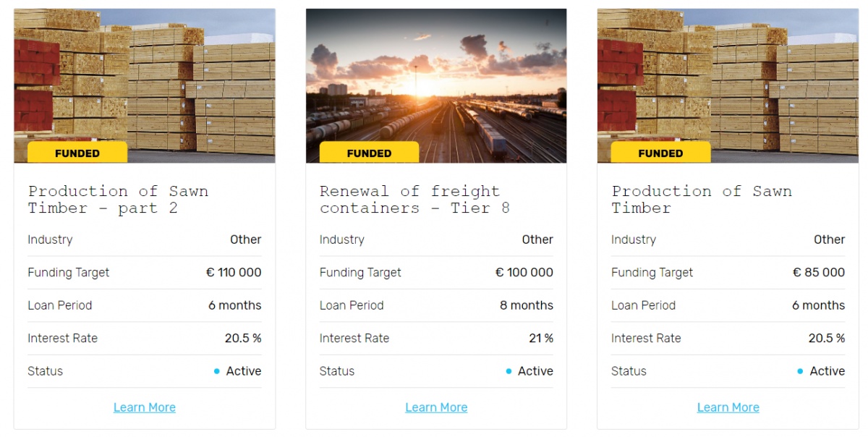Click blue status dot on the €85 000 card
868x437 pixels.
pyautogui.click(x=800, y=371)
